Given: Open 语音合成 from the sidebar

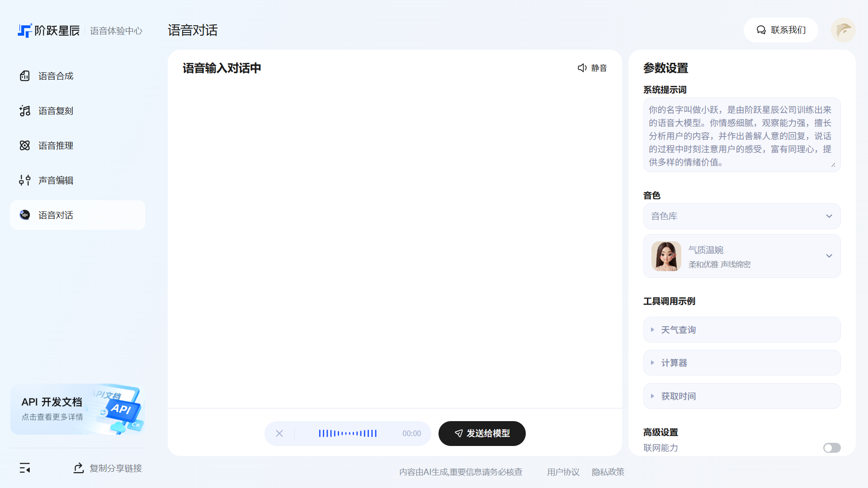Looking at the screenshot, I should [56, 76].
